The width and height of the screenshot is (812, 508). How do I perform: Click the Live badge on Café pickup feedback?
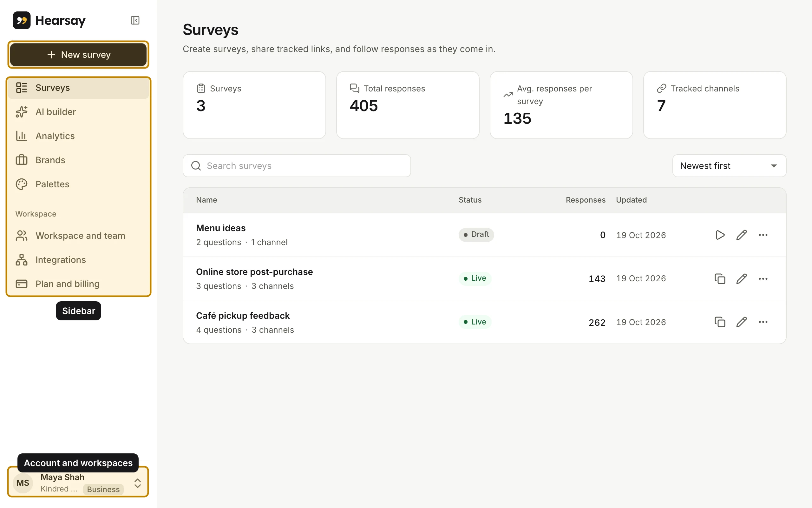pyautogui.click(x=475, y=322)
